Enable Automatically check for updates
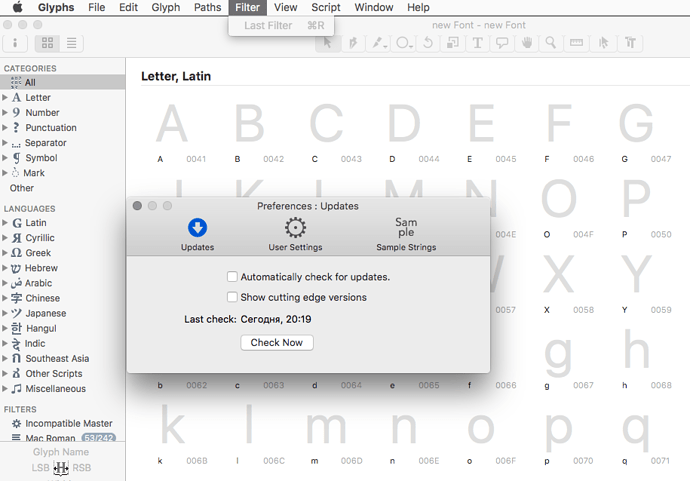 point(232,277)
